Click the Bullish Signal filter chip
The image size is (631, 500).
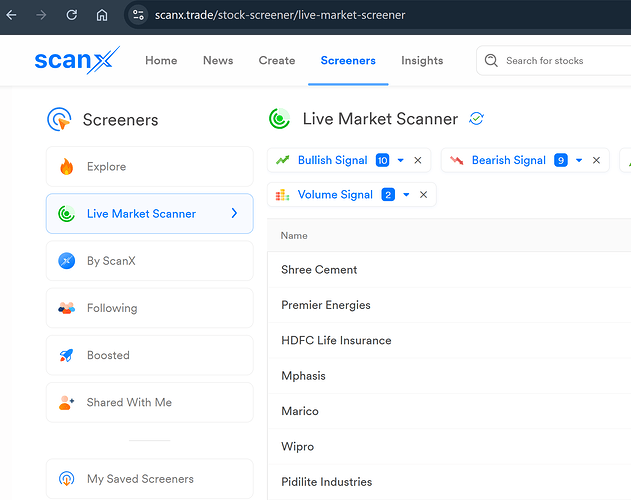(349, 160)
